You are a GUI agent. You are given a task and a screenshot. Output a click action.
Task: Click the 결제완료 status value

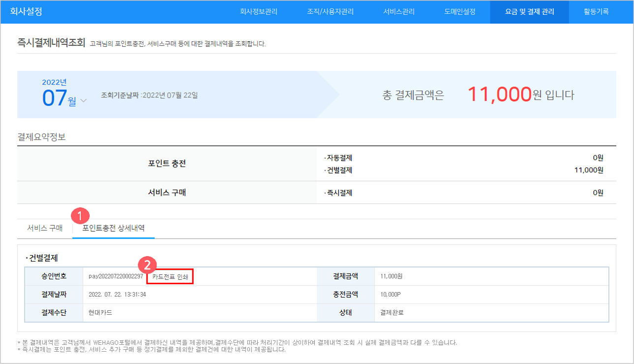(392, 312)
